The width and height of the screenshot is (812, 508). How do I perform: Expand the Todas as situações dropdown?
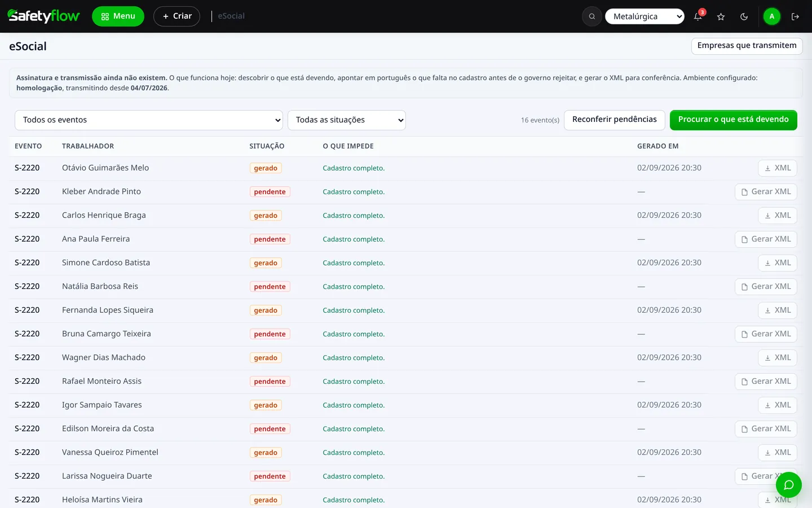coord(347,120)
